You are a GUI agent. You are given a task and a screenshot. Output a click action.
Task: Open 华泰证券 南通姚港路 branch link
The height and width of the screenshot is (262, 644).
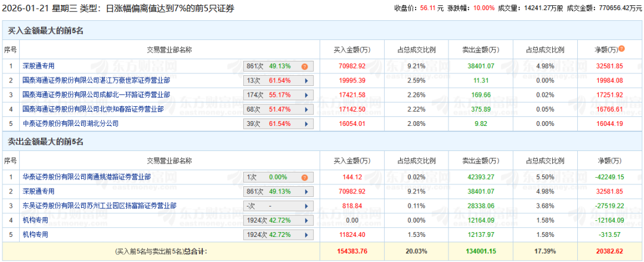point(86,177)
